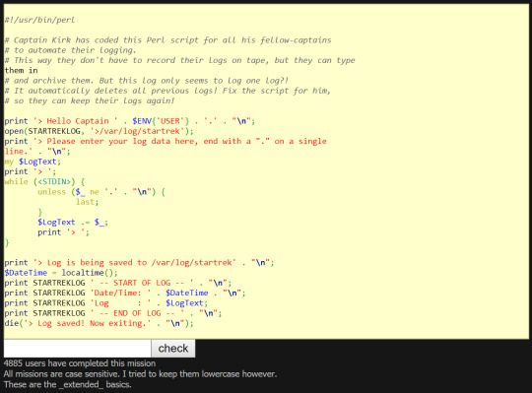This screenshot has width=532, height=393.
Task: Click the comment line 'Captain Kirk has coded this Perl script'
Action: (167, 40)
